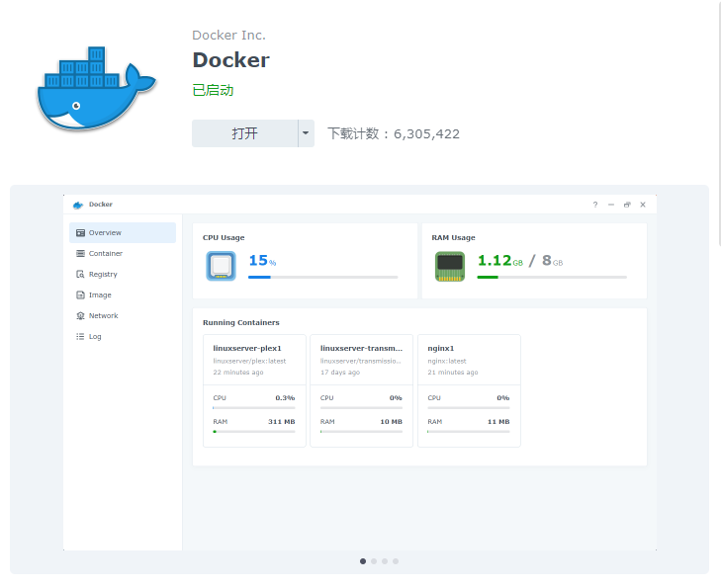Click the CPU Usage progress bar
Image resolution: width=721 pixels, height=588 pixels.
coord(322,277)
